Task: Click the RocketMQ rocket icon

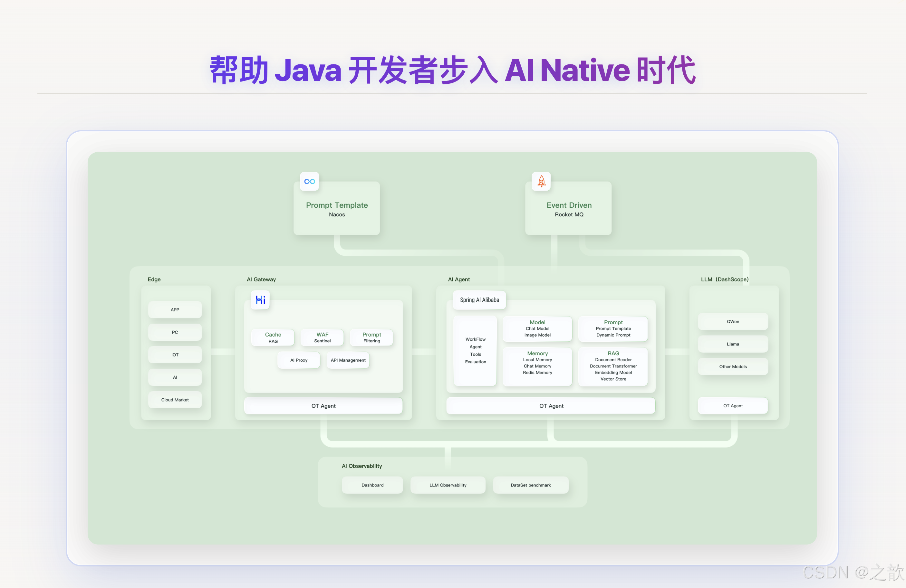Action: click(541, 182)
